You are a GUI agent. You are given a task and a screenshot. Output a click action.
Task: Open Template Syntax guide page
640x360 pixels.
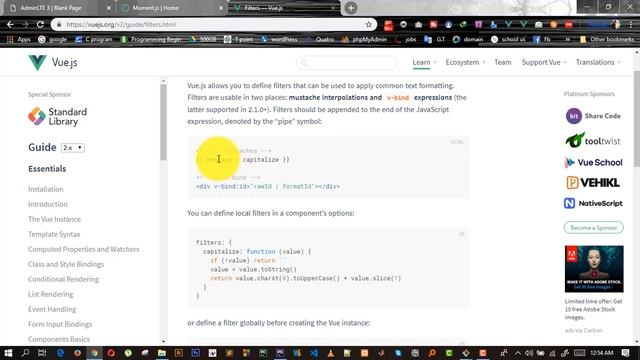(x=54, y=234)
